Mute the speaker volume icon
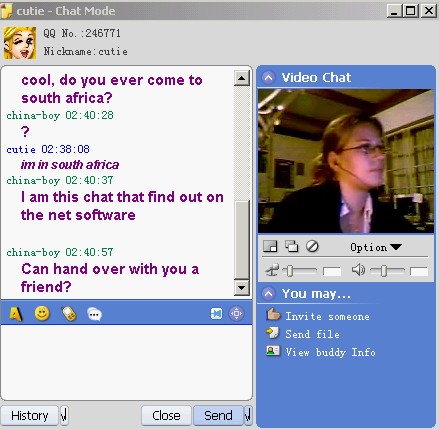Viewport: 439px width, 430px height. pyautogui.click(x=358, y=270)
